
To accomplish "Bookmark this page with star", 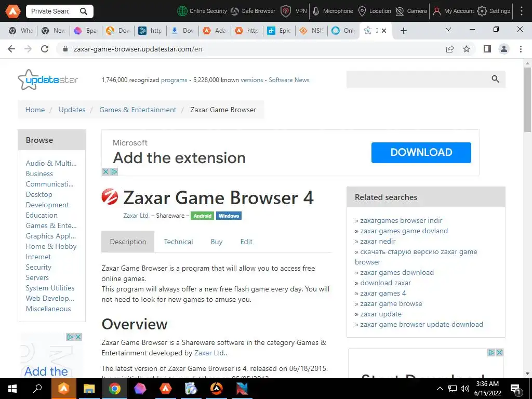I will click(x=467, y=49).
